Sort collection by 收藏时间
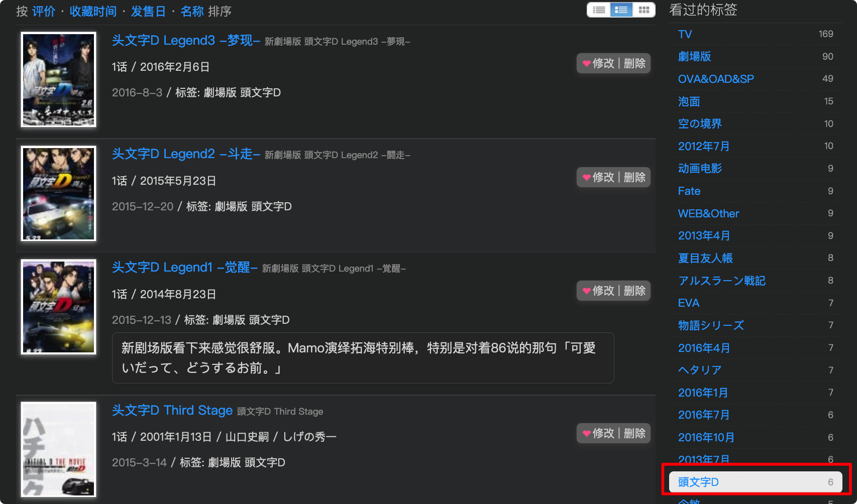857x504 pixels. tap(93, 11)
